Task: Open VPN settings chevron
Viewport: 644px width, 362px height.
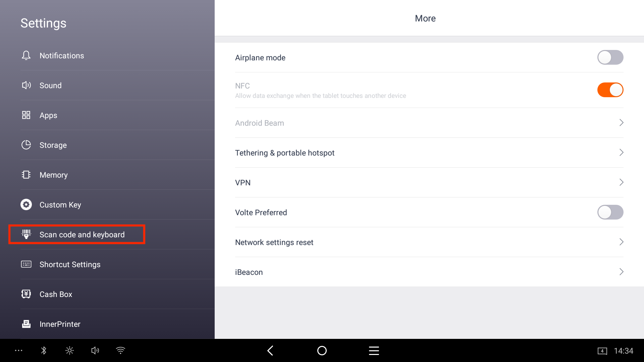Action: pyautogui.click(x=621, y=182)
